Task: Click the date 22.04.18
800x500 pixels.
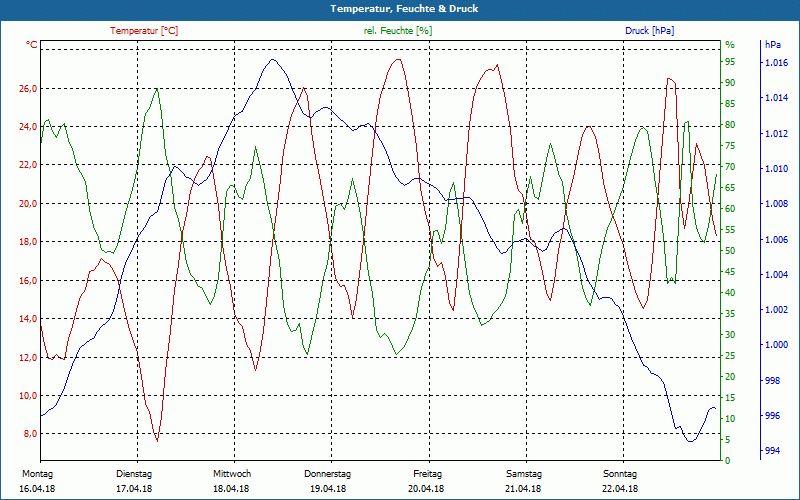Action: 620,489
